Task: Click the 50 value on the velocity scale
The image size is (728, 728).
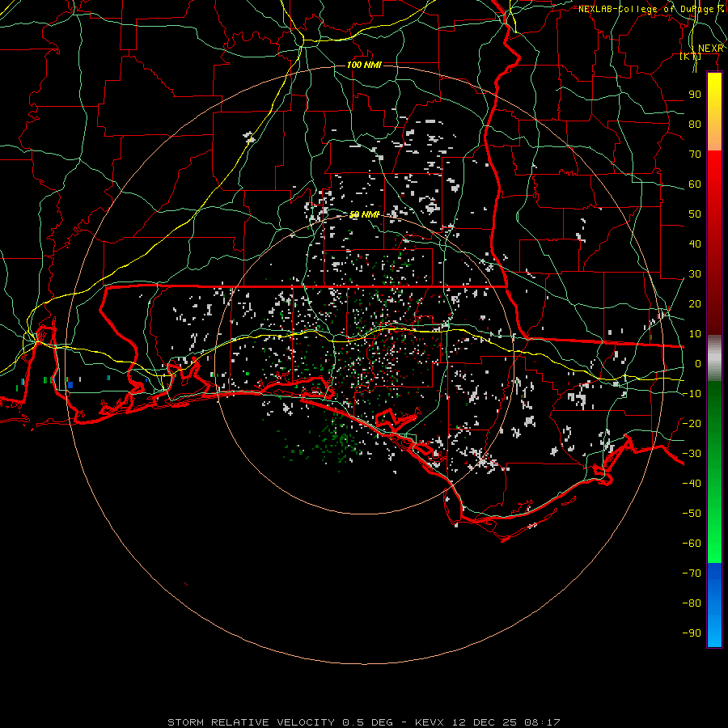Action: [695, 214]
